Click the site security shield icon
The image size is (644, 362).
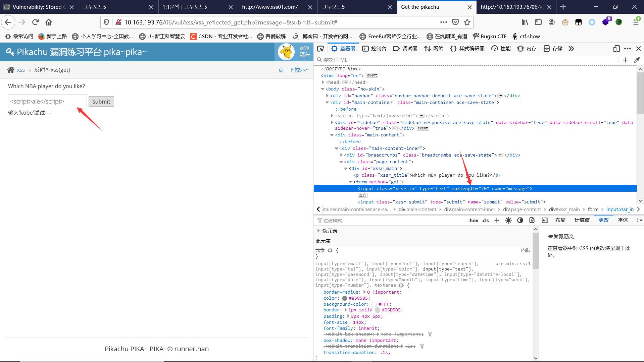point(106,22)
